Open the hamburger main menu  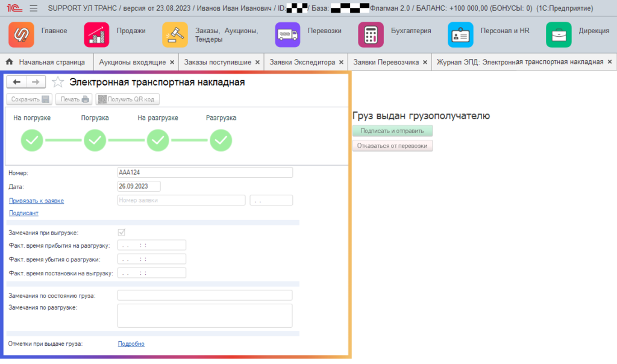[x=34, y=8]
